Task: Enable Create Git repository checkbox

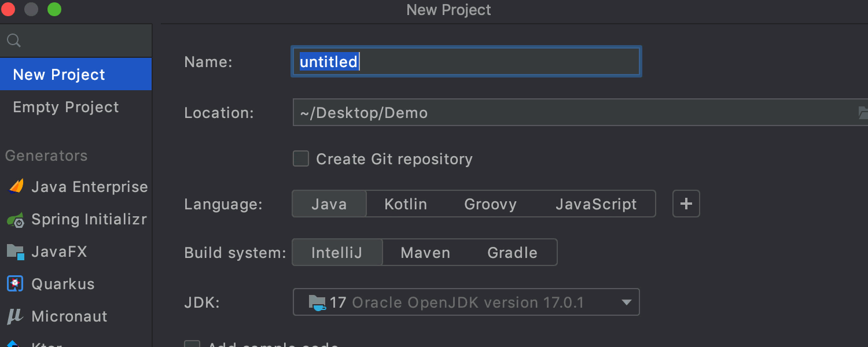Action: [301, 159]
